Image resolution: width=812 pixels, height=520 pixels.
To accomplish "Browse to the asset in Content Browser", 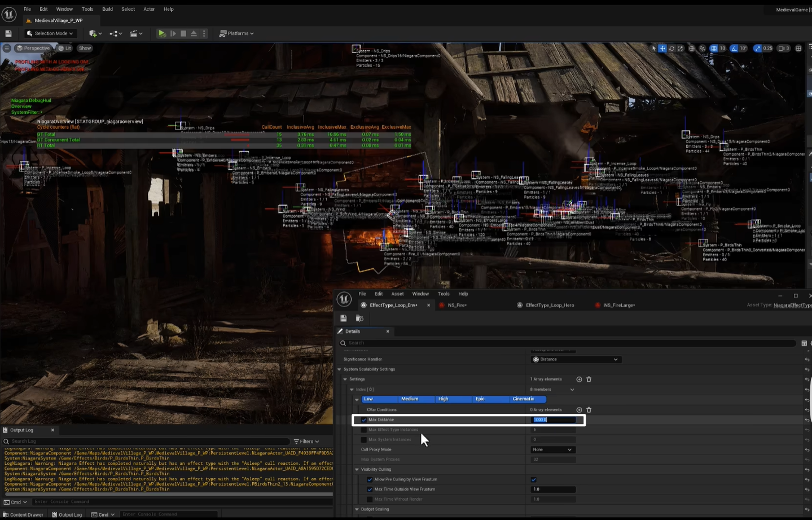I will pos(359,318).
